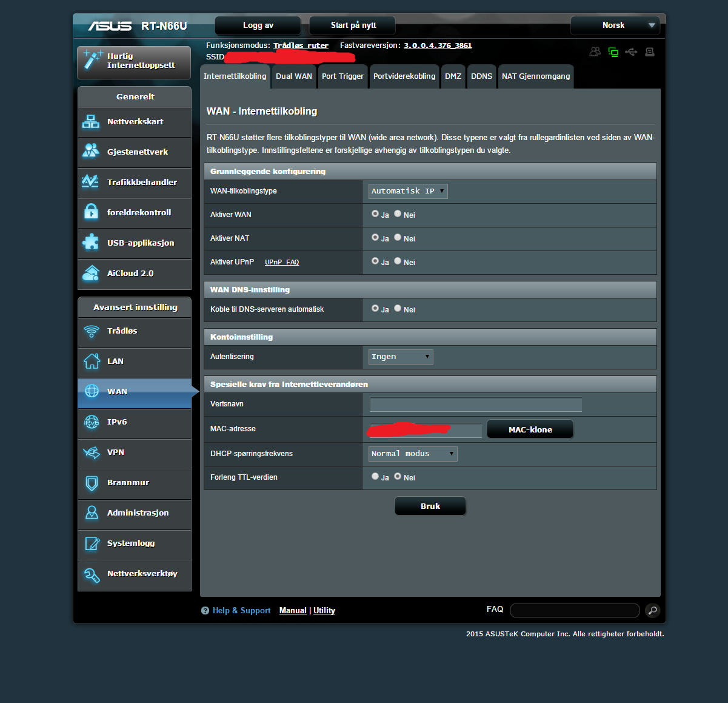Switch to the DDNS tab

(x=481, y=76)
